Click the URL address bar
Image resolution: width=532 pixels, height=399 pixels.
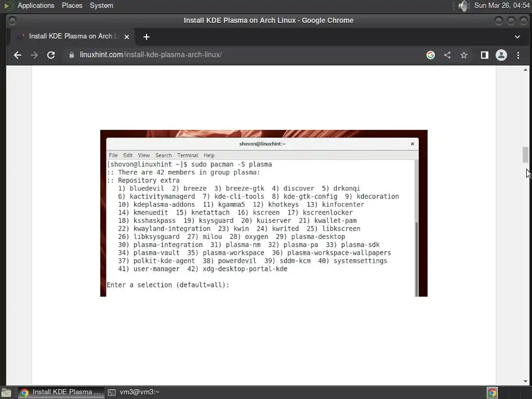[244, 55]
